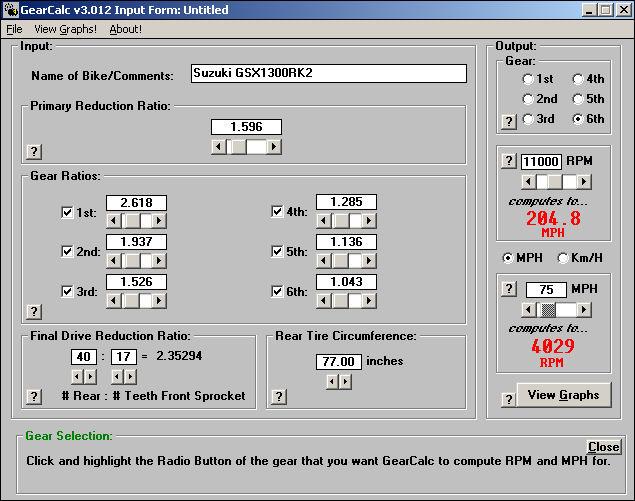
Task: Open help for Rear Tire Circumference
Action: [279, 397]
